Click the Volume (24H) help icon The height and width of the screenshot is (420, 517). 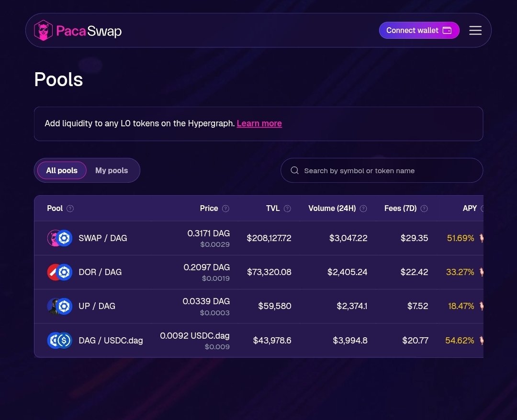pos(363,209)
